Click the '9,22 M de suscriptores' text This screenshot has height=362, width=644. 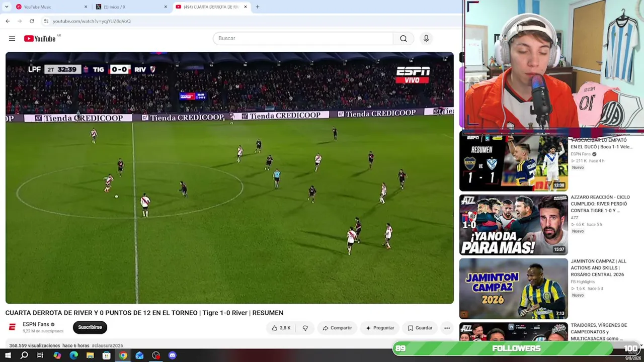(x=43, y=331)
